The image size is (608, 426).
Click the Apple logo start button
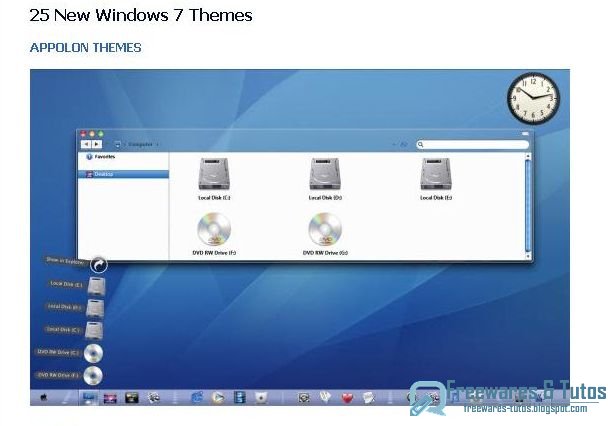(44, 397)
